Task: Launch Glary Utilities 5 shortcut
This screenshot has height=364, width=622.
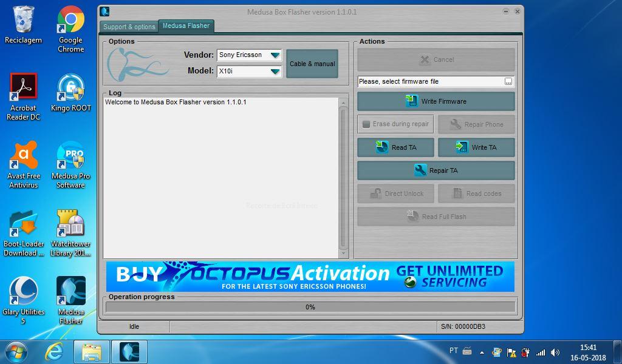Action: (23, 300)
